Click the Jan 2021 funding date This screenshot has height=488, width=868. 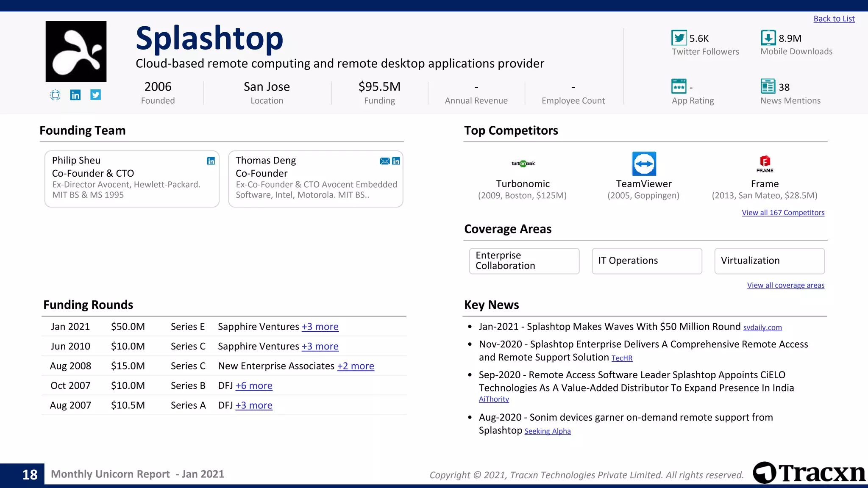coord(70,327)
